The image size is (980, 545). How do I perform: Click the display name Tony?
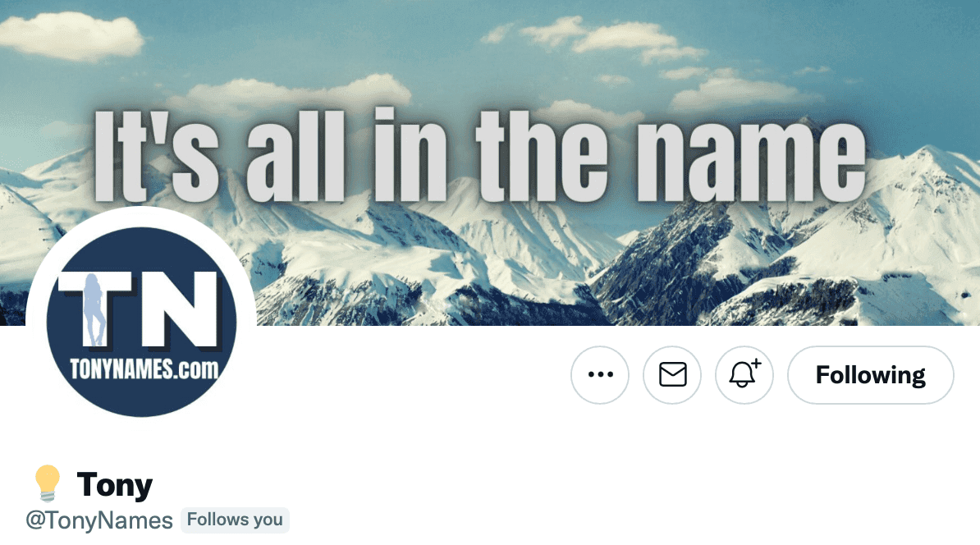pos(115,484)
